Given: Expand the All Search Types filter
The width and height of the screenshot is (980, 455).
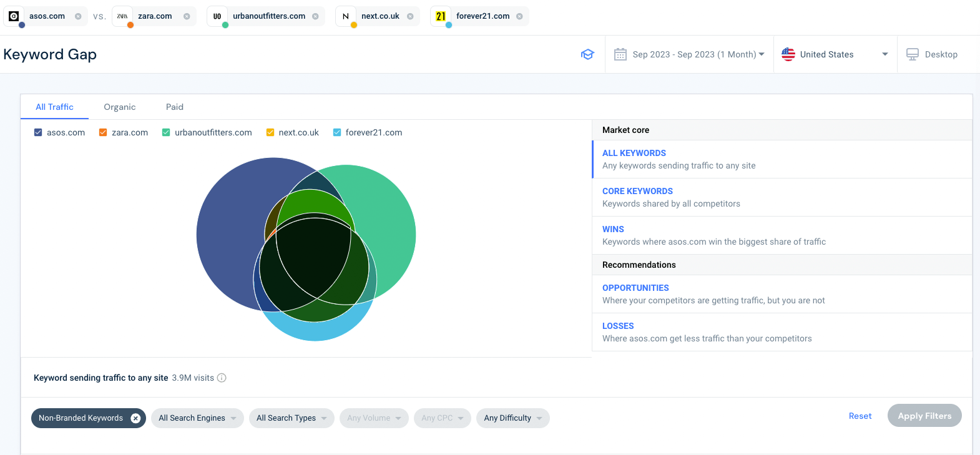Looking at the screenshot, I should [x=292, y=418].
